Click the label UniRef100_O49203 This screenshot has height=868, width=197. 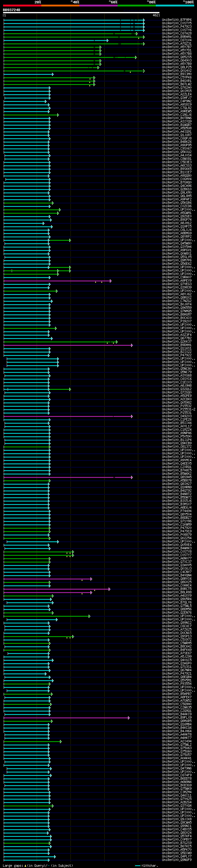(177, 416)
